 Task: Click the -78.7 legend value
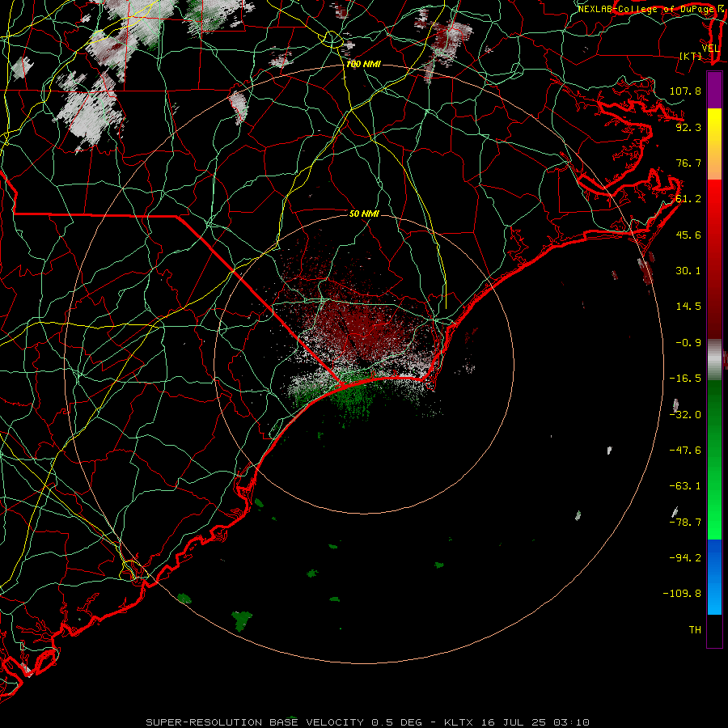[x=685, y=523]
